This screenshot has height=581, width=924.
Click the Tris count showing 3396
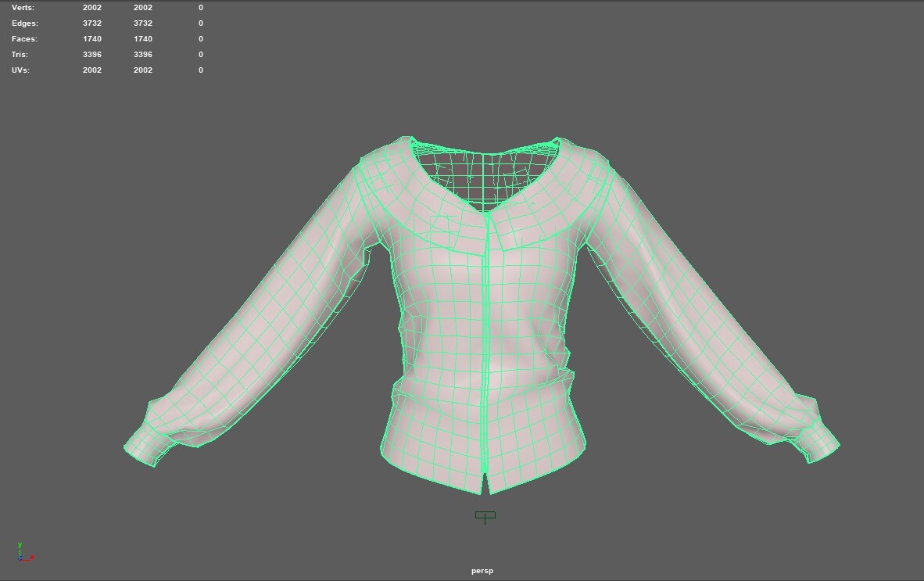(92, 54)
